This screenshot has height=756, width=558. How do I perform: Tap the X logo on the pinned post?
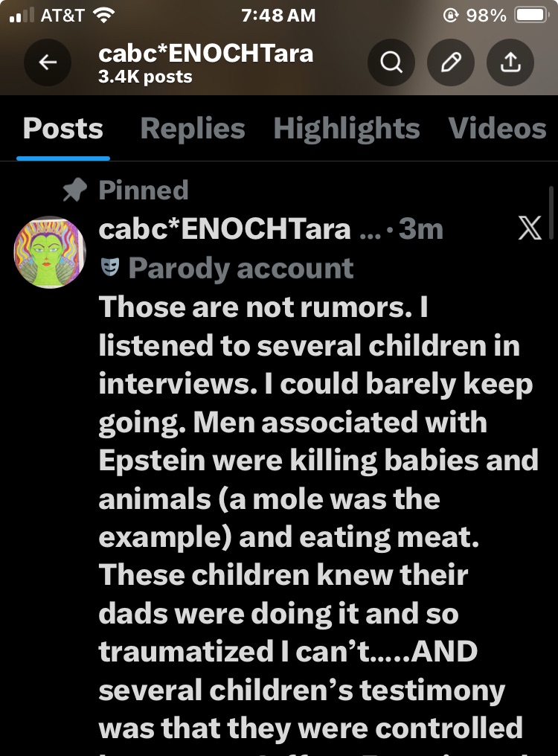(529, 230)
